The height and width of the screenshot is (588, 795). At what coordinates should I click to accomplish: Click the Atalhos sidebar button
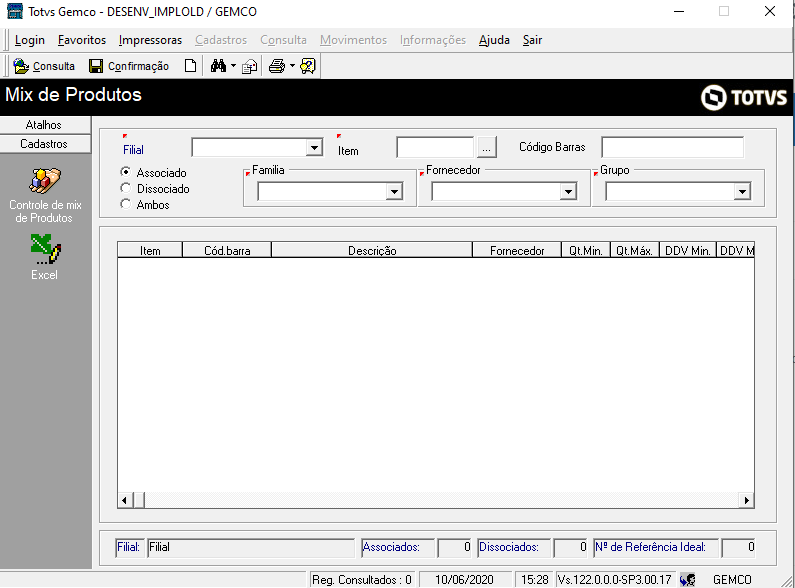point(45,125)
